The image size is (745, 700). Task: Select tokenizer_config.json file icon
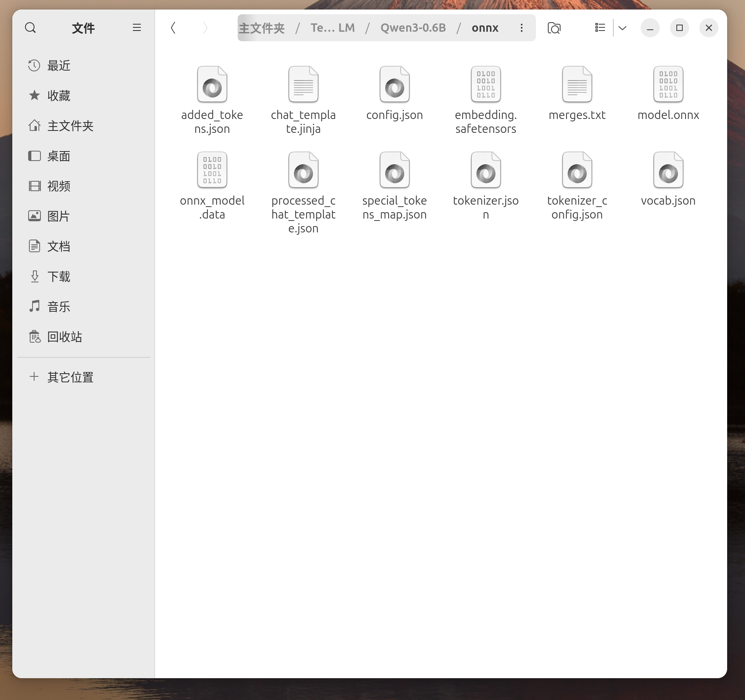[x=577, y=170]
